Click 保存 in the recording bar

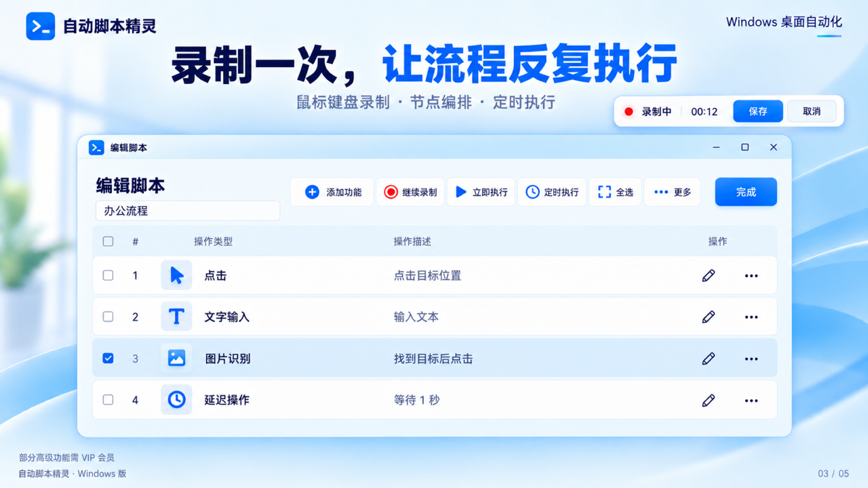758,111
